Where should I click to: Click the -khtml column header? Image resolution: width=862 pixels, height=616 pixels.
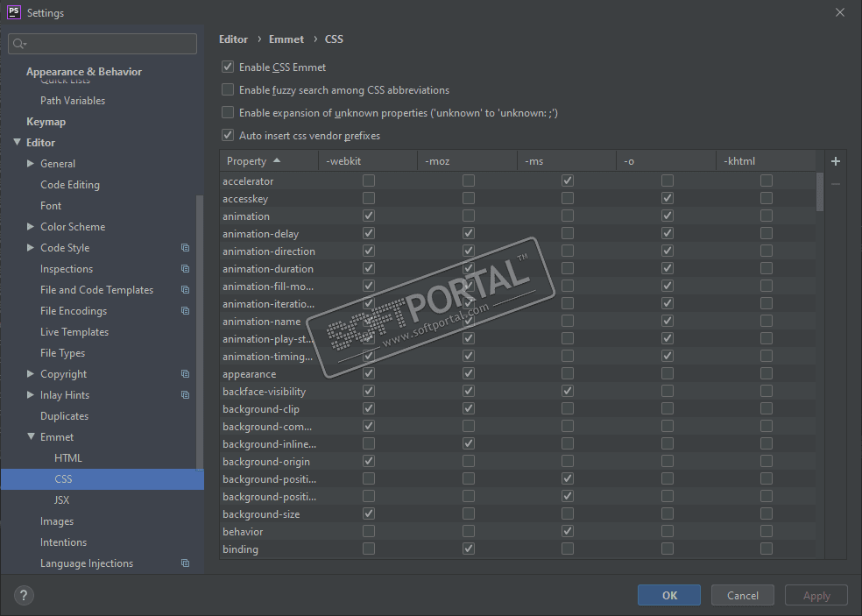[x=766, y=161]
